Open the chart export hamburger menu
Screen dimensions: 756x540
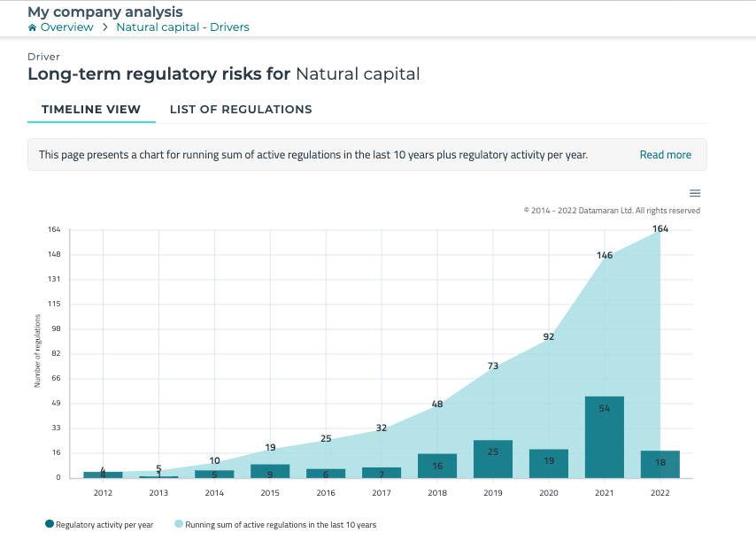coord(695,192)
